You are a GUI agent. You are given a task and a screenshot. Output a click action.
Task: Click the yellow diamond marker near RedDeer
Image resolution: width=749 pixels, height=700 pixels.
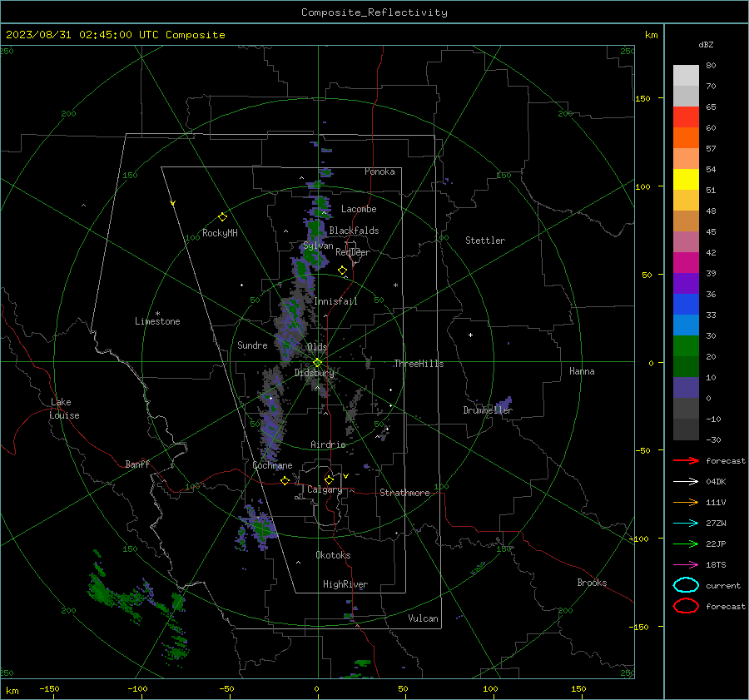tap(342, 271)
